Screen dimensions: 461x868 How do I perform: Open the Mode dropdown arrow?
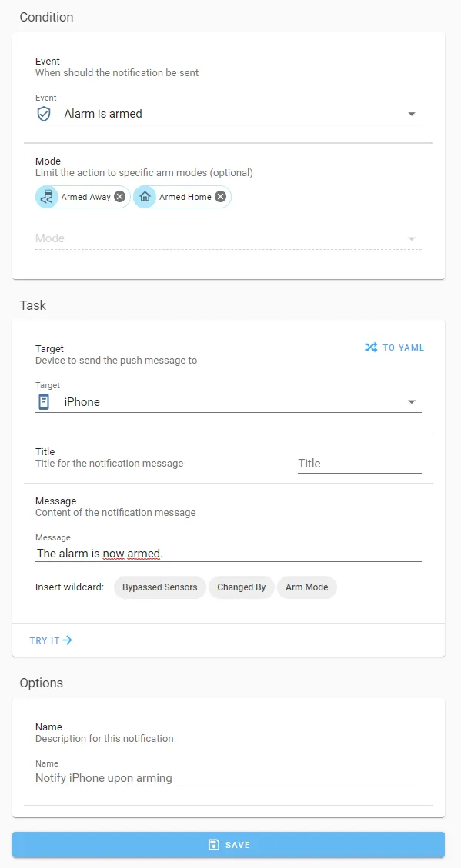[x=411, y=238]
